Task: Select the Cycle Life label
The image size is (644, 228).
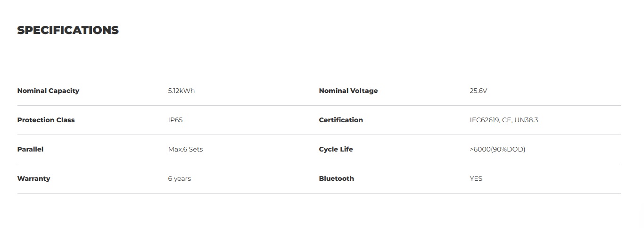Action: pyautogui.click(x=336, y=149)
